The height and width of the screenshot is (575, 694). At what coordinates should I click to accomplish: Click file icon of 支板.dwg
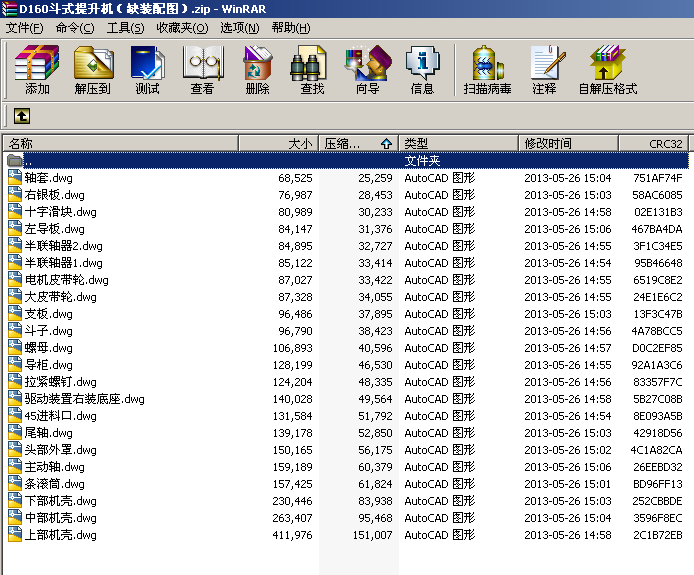tap(15, 313)
